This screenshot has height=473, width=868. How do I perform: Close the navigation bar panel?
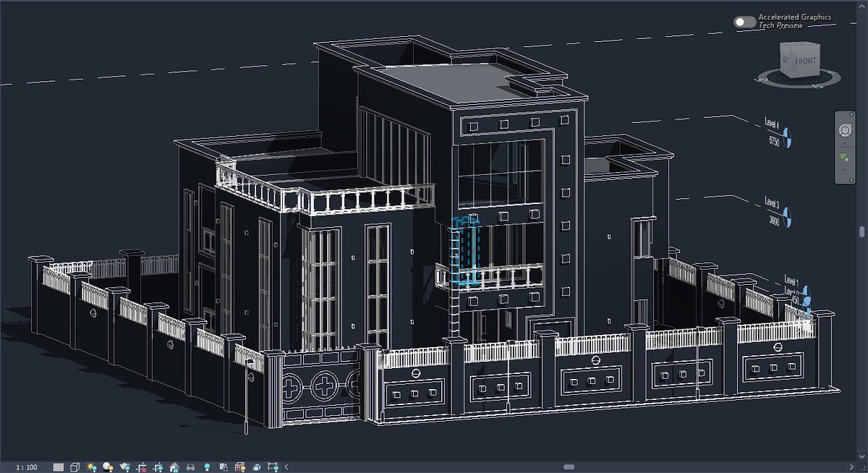[x=851, y=114]
